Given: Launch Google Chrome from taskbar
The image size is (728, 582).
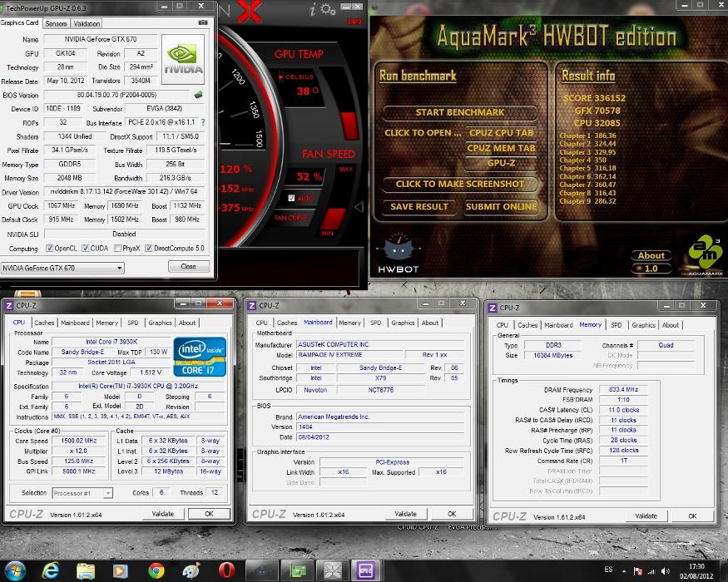Looking at the screenshot, I should tap(156, 570).
